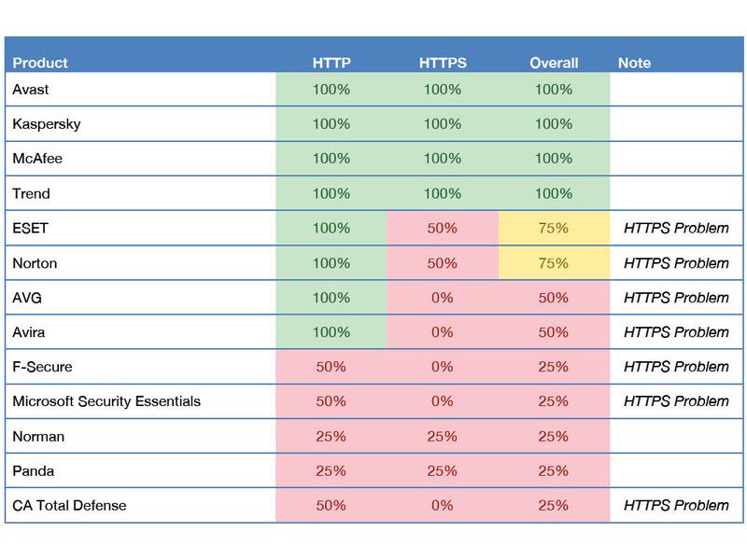Select CA Total Defense's HTTPS Problem note
747x560 pixels.
[676, 505]
